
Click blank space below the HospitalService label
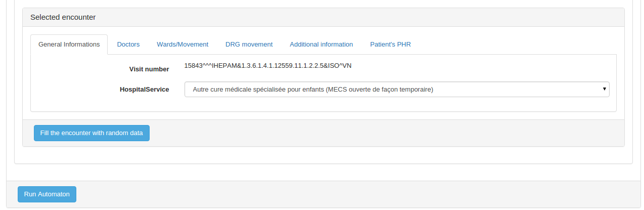tap(144, 104)
